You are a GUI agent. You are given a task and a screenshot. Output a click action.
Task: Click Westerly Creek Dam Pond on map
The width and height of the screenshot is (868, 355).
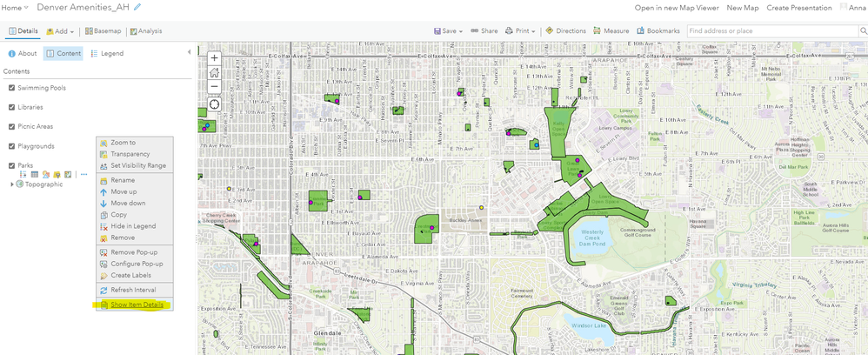[591, 238]
